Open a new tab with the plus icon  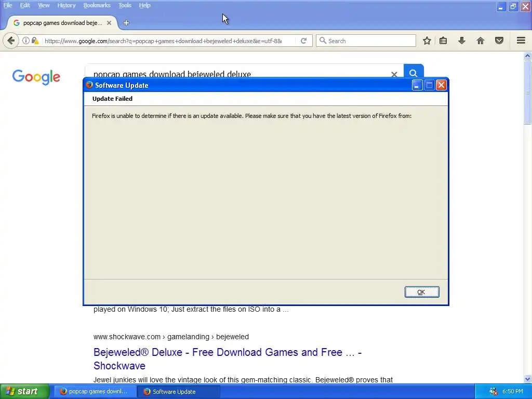pos(126,23)
